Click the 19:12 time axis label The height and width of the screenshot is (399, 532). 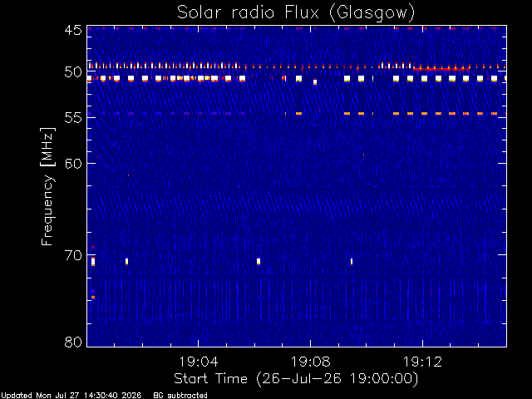pyautogui.click(x=423, y=362)
